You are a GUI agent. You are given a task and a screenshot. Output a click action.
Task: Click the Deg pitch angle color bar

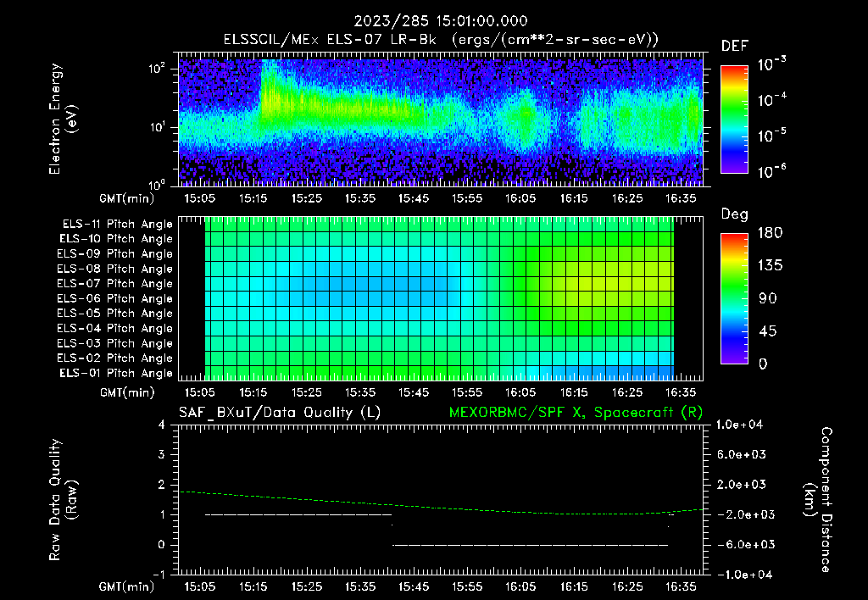(x=734, y=298)
